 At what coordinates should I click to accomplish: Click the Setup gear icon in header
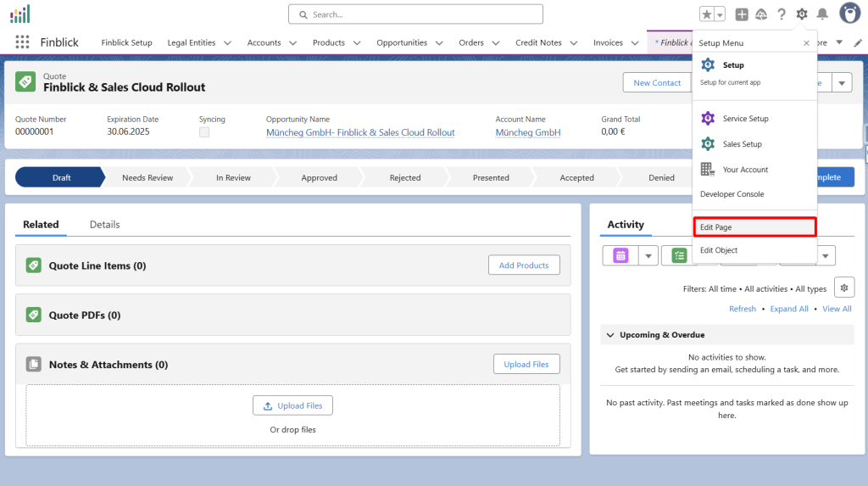pyautogui.click(x=802, y=14)
